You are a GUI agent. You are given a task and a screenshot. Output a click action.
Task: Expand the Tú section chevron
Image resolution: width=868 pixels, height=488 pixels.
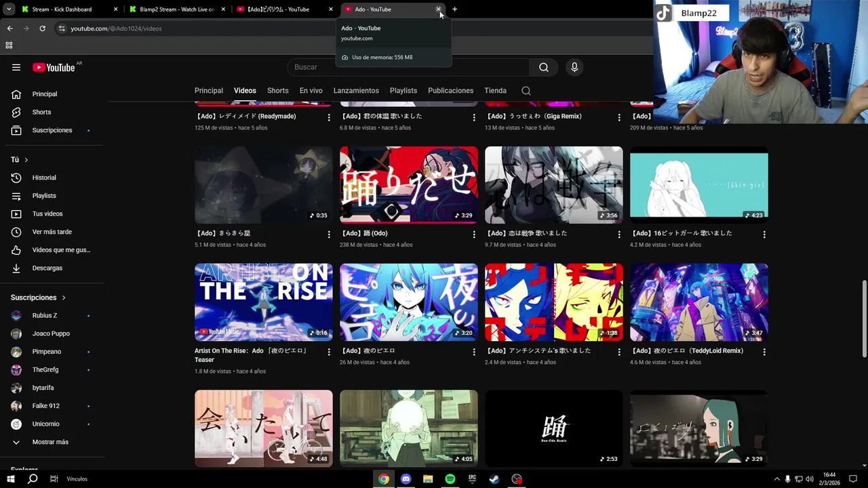click(x=26, y=160)
